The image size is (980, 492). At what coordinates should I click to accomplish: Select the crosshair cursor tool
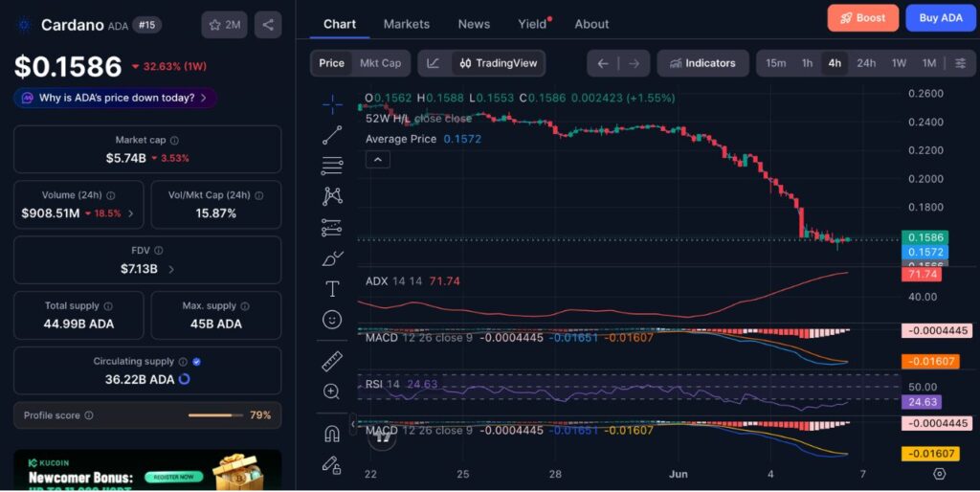332,104
